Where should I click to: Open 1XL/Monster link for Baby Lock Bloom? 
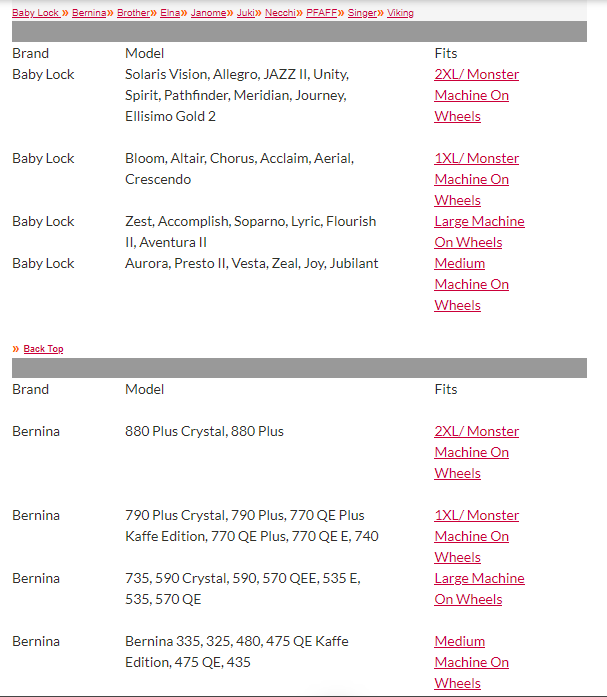[476, 158]
